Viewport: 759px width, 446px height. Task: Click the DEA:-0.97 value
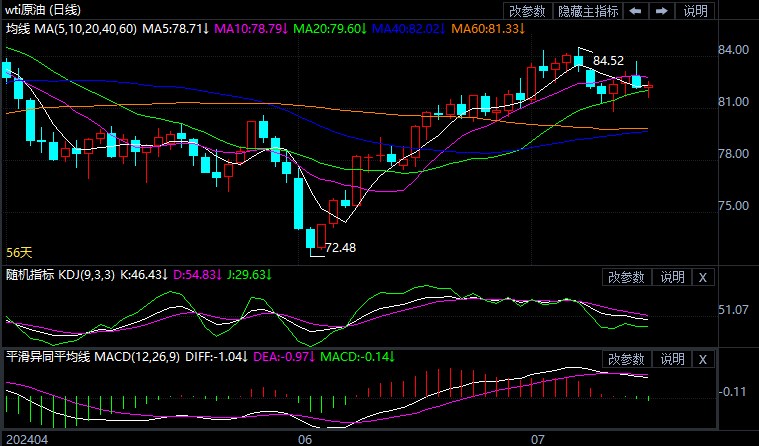pyautogui.click(x=284, y=357)
